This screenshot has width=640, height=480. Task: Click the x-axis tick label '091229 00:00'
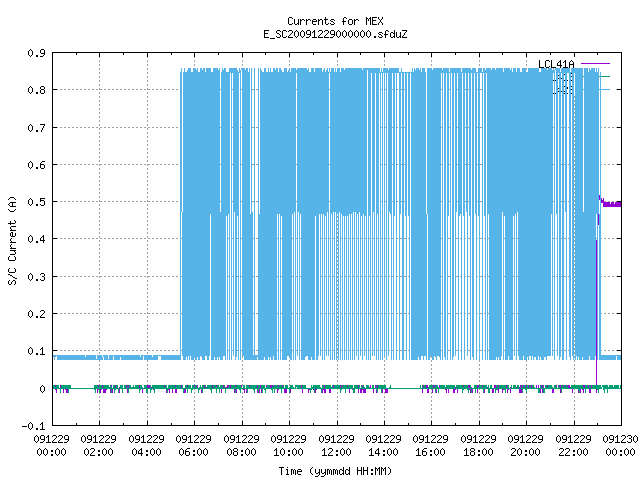tap(51, 446)
